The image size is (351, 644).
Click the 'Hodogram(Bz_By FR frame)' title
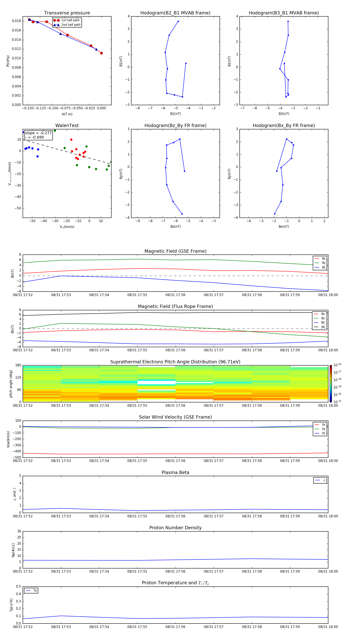click(175, 125)
